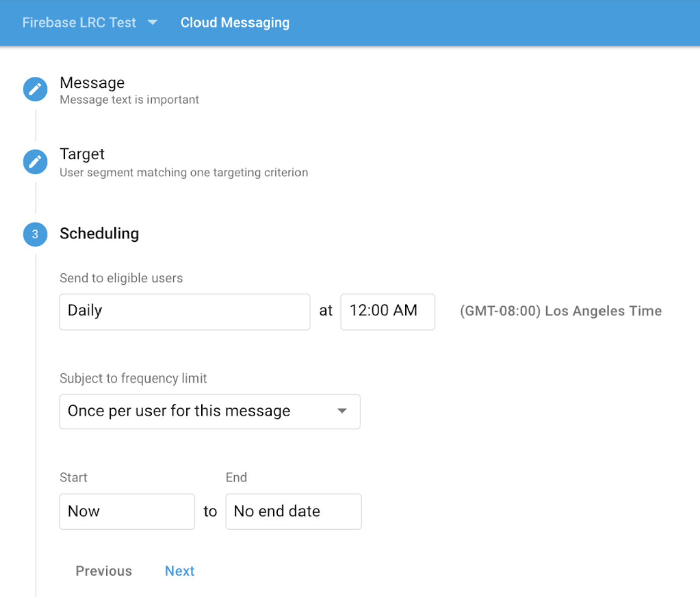Click the Scheduling step number 3 circle

coord(35,234)
